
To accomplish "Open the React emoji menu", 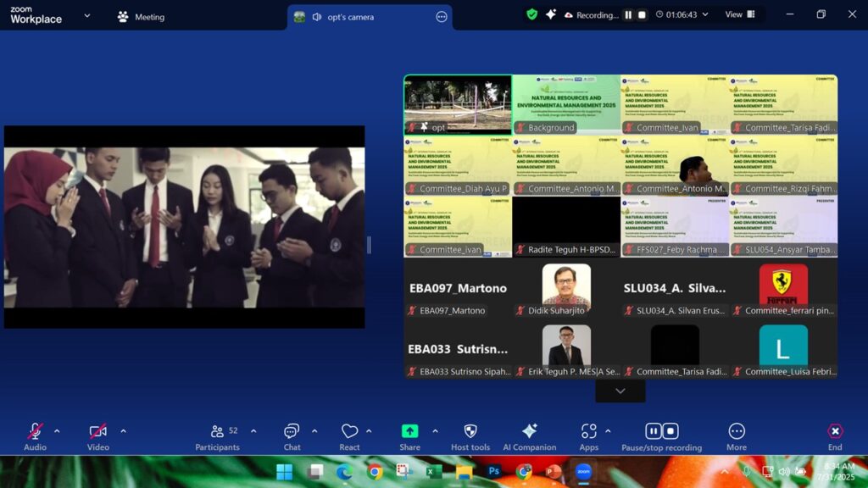I will 349,432.
